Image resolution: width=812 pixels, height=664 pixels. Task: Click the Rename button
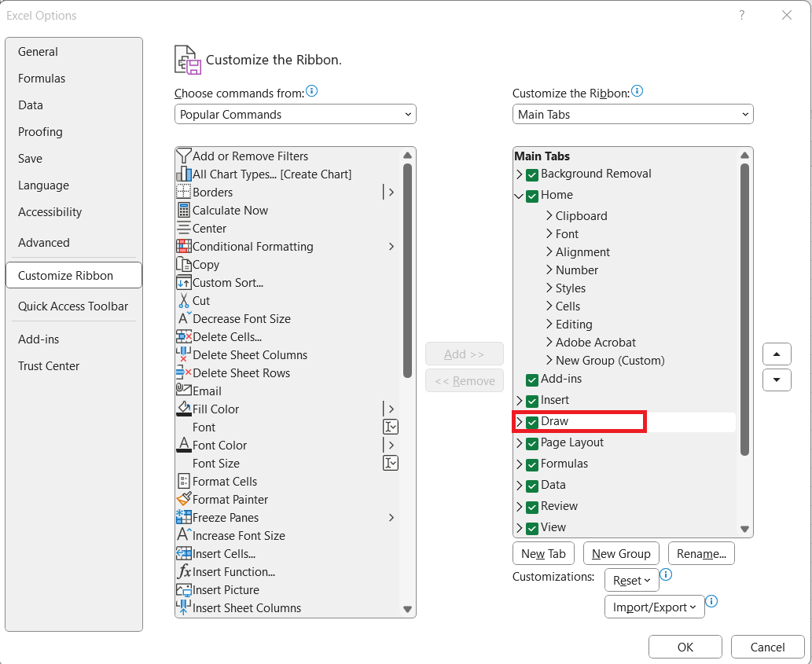[701, 553]
